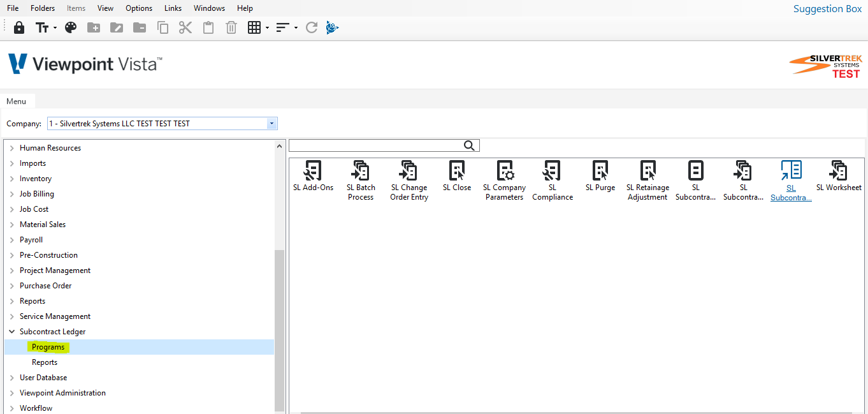Open the Options menu
This screenshot has height=414, width=868.
point(139,8)
